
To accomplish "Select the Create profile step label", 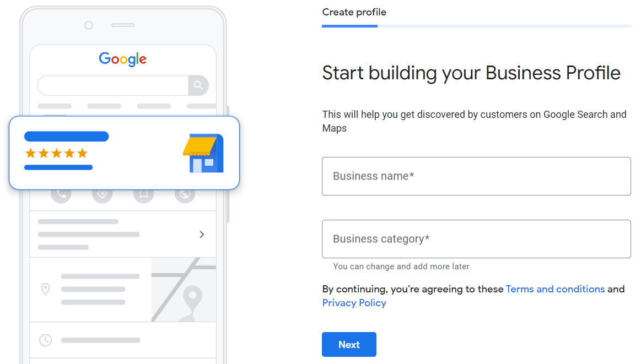I will pyautogui.click(x=354, y=12).
